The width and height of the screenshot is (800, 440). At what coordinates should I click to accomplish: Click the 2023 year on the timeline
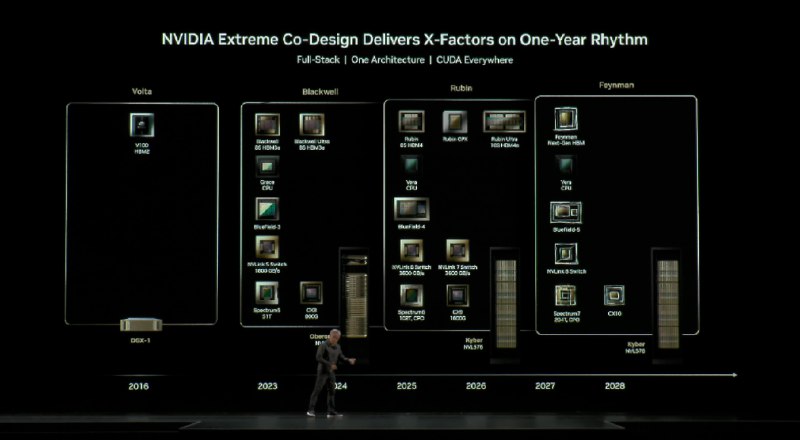click(x=267, y=386)
